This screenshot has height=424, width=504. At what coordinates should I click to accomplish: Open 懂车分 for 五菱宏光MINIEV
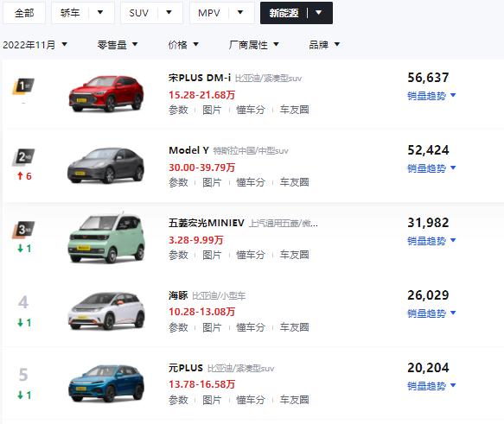point(251,255)
